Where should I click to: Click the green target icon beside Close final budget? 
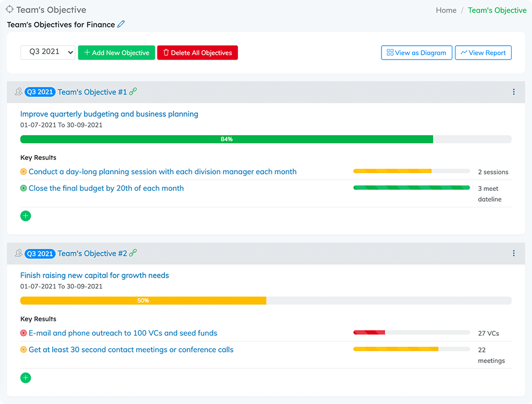point(23,188)
